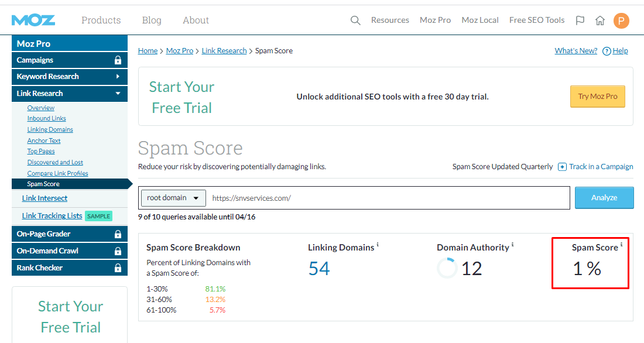The image size is (644, 343).
Task: Open the About menu item
Action: (x=196, y=20)
